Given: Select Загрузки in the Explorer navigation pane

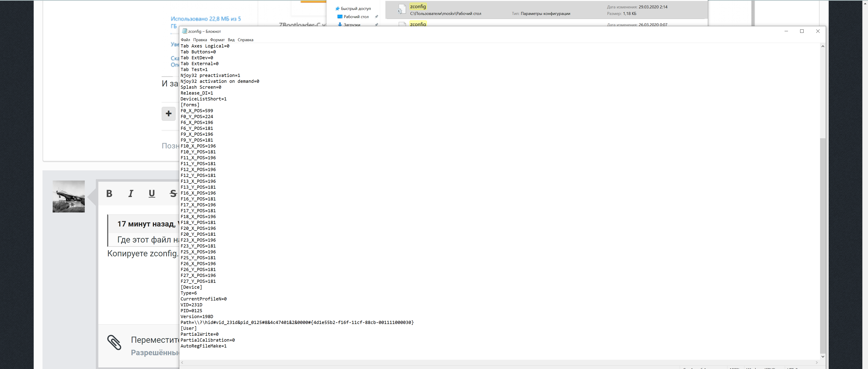Looking at the screenshot, I should [x=352, y=25].
